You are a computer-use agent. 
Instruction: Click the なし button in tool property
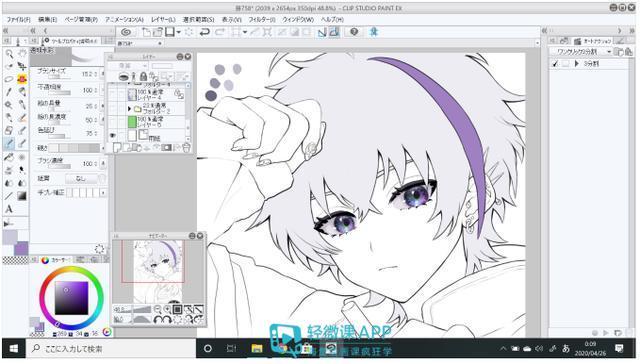(81, 178)
